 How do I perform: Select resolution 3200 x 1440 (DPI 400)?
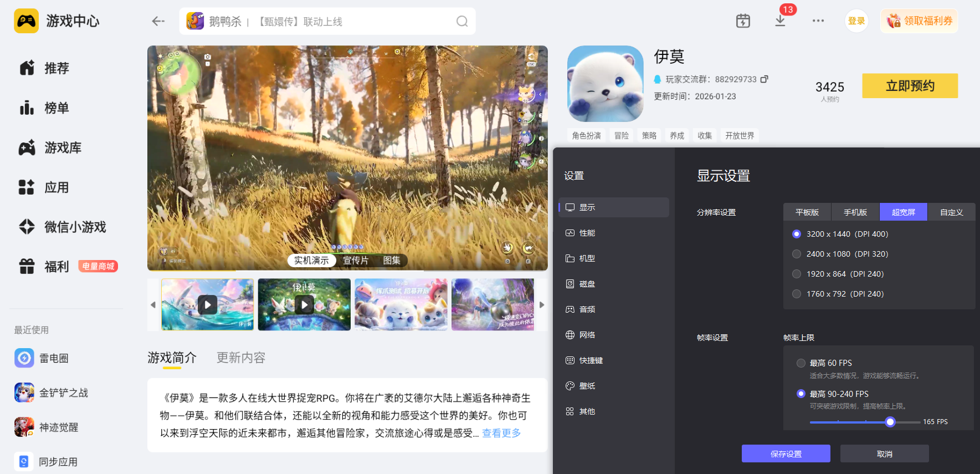point(797,234)
